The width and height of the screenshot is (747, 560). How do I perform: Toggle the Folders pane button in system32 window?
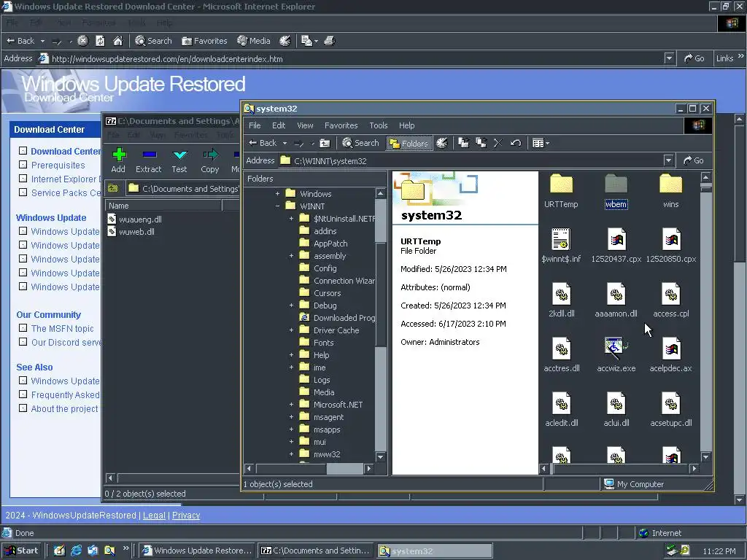tap(409, 143)
